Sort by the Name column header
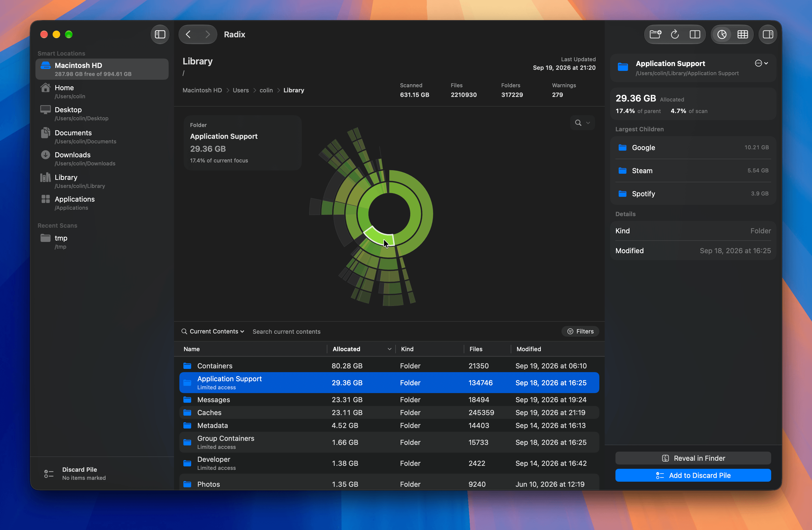Screen dimensions: 812x530 (191, 349)
